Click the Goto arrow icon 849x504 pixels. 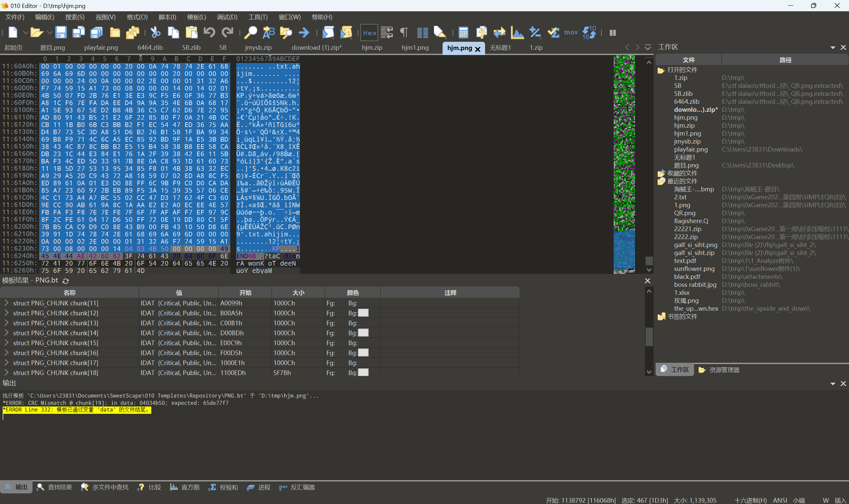[304, 32]
